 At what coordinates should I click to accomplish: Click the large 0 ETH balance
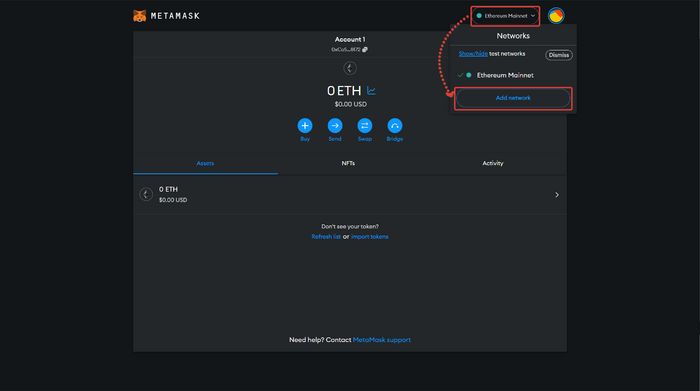pos(344,91)
